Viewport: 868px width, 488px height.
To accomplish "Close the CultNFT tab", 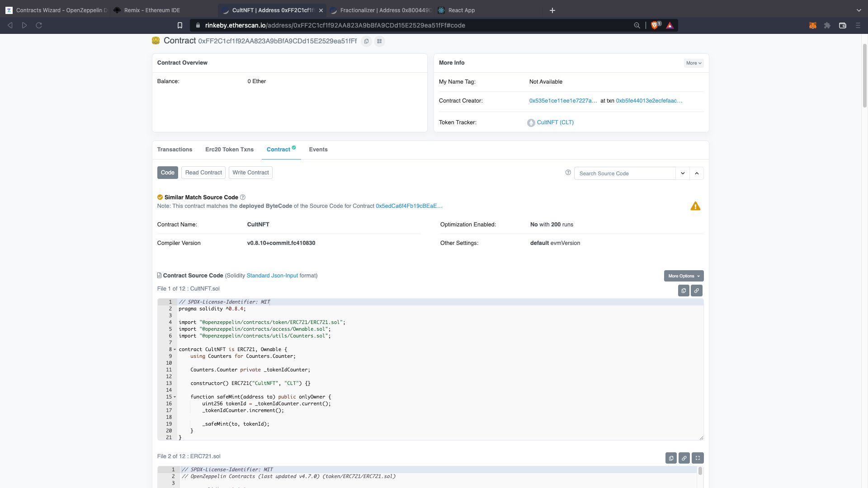I will (x=321, y=10).
